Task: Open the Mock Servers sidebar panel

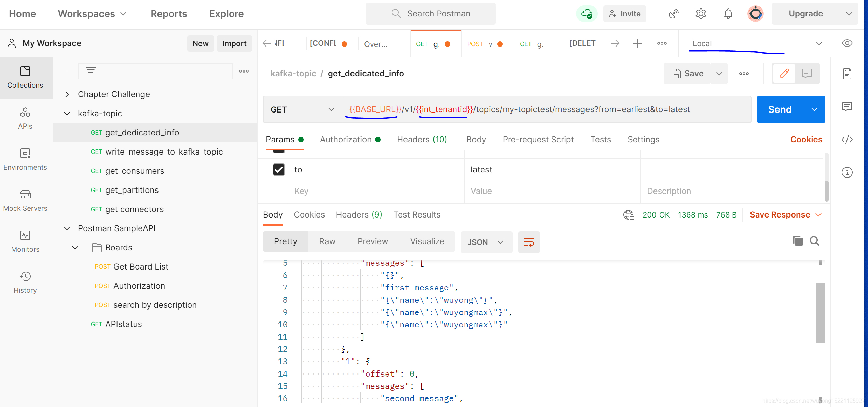Action: tap(25, 200)
